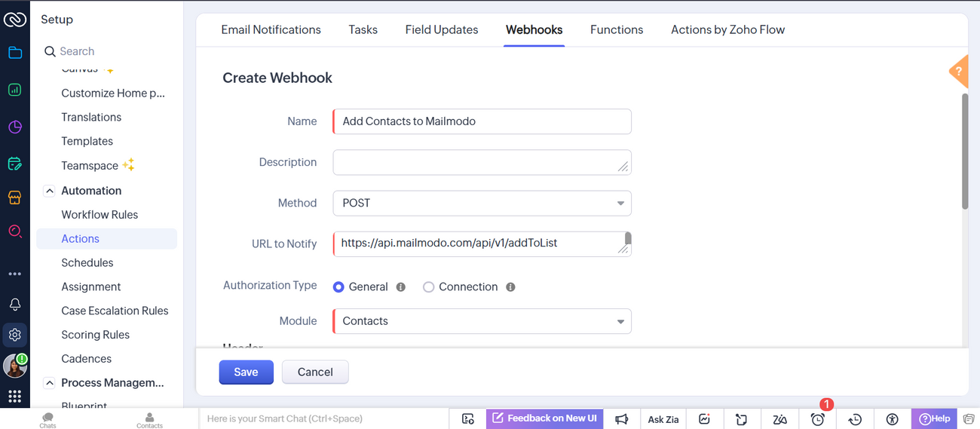The width and height of the screenshot is (980, 429).
Task: Collapse the Process Management section
Action: tap(50, 383)
